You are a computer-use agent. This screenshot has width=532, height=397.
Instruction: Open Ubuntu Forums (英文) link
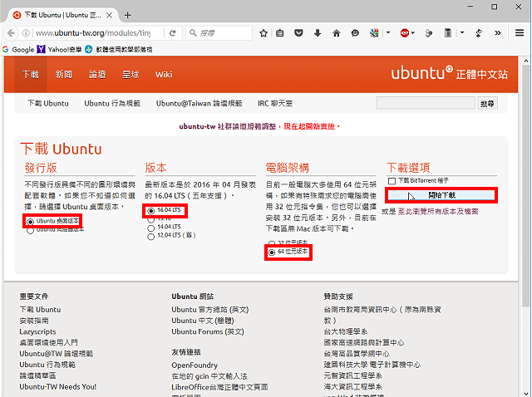coord(208,331)
